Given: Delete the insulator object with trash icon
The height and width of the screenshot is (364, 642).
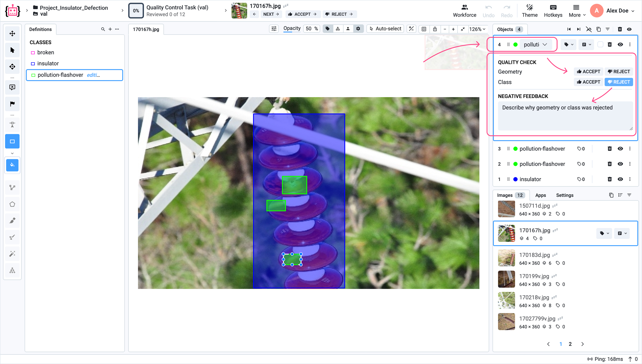Looking at the screenshot, I should [610, 179].
